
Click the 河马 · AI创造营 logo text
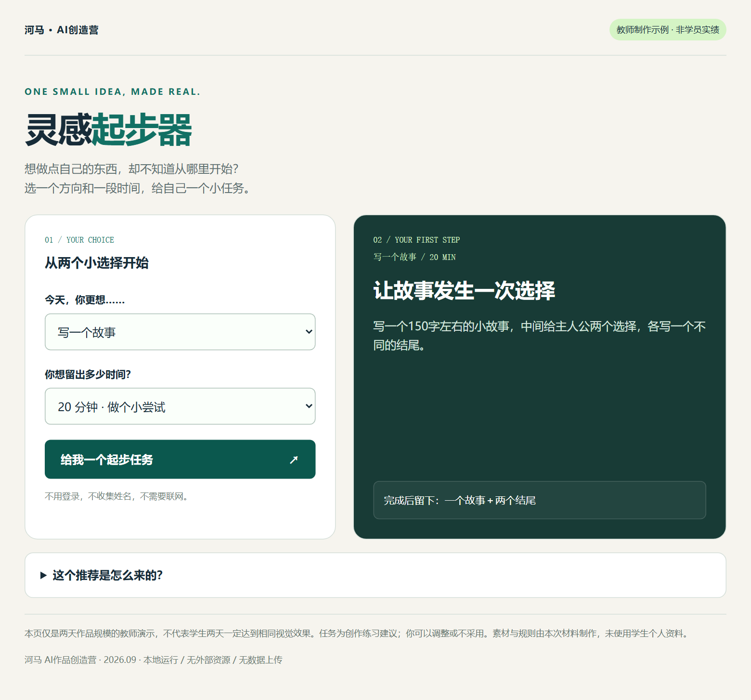[x=62, y=30]
